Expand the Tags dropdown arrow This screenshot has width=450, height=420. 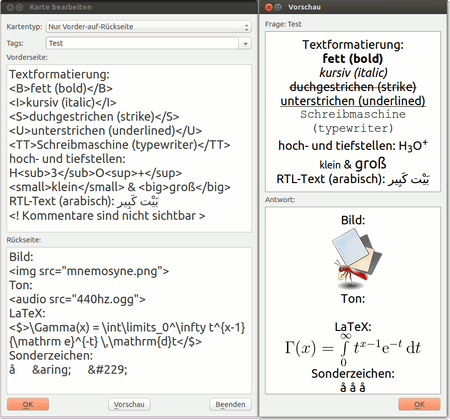click(x=245, y=43)
